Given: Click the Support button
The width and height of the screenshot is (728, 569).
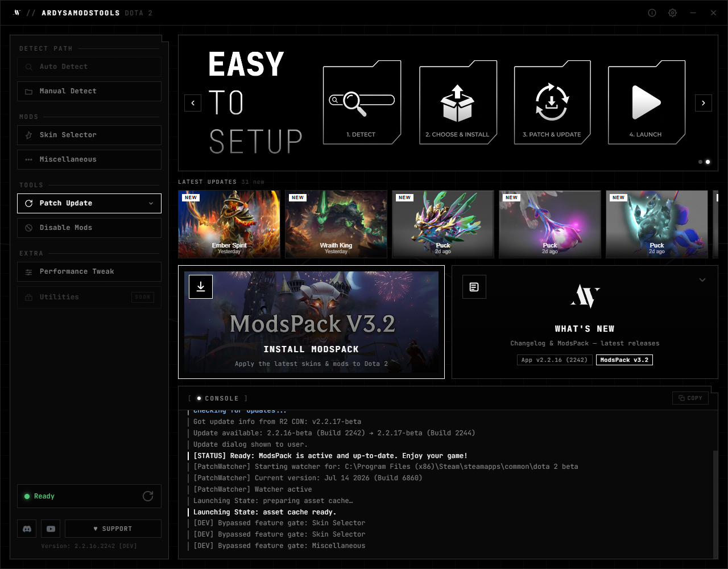Looking at the screenshot, I should pyautogui.click(x=113, y=529).
